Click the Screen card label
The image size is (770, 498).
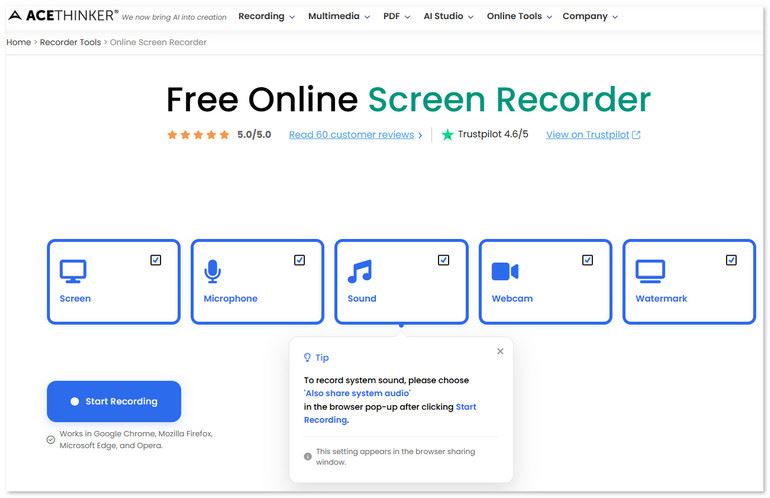tap(75, 298)
